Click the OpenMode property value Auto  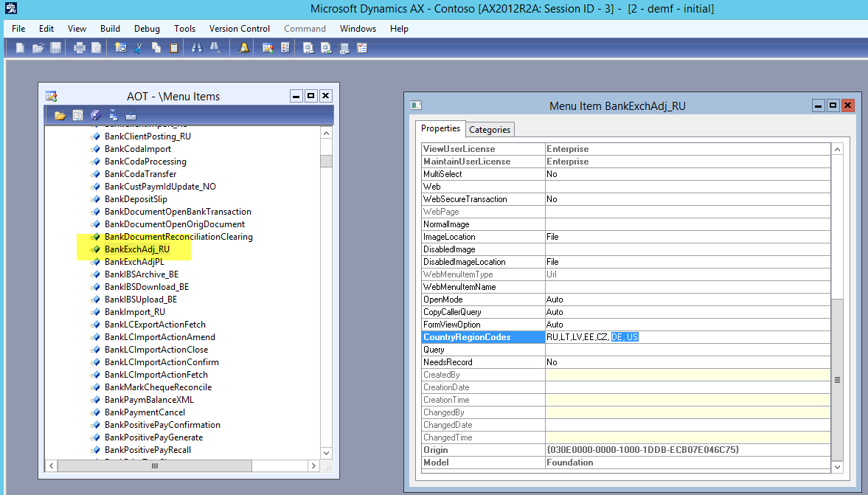pyautogui.click(x=555, y=300)
